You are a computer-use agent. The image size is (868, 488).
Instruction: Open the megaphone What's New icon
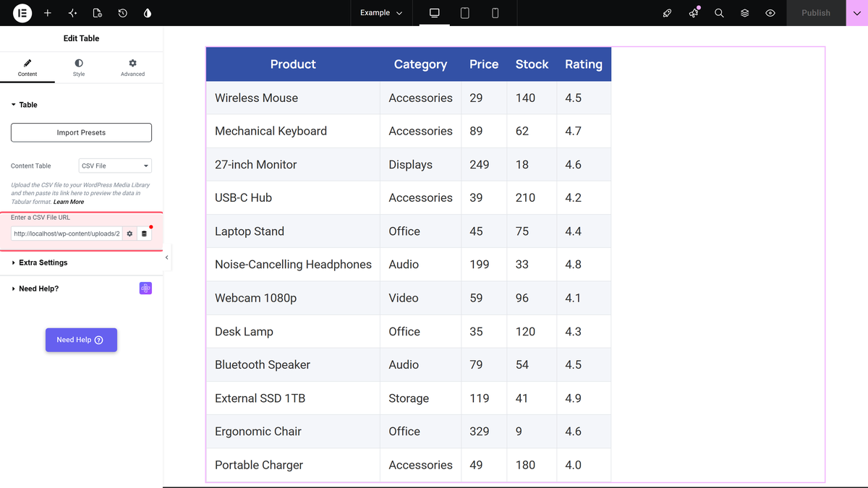(694, 13)
